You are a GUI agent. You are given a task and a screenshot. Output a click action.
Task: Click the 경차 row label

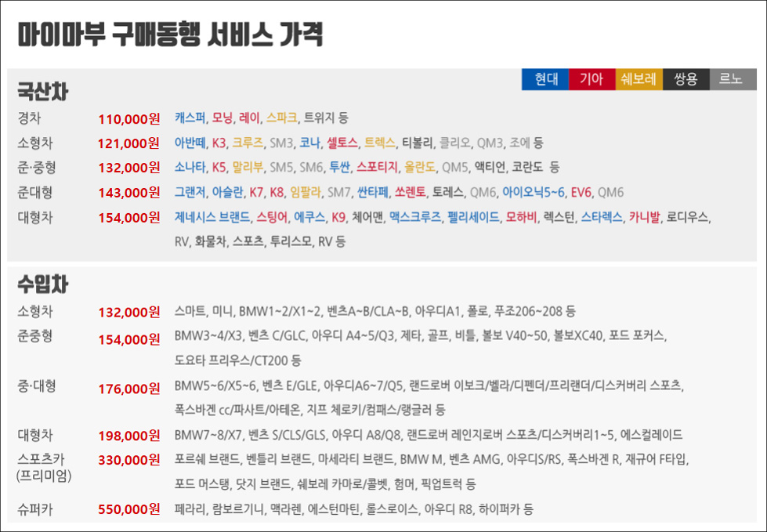(29, 118)
